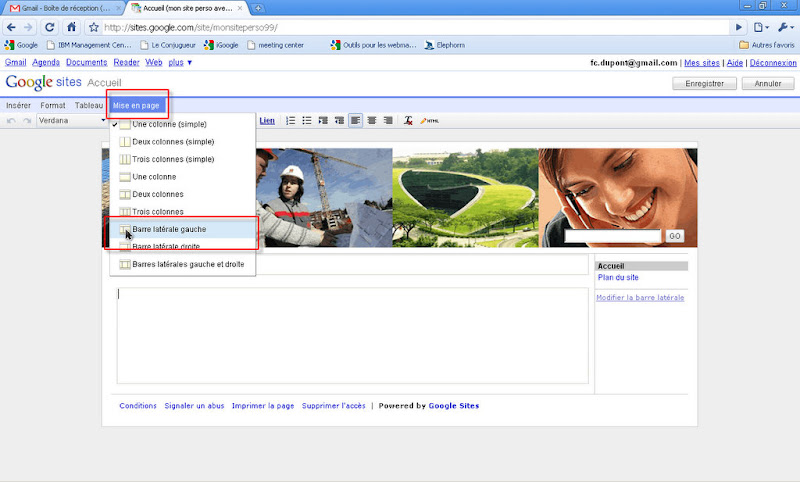Open the browser page menu icon

pyautogui.click(x=761, y=28)
